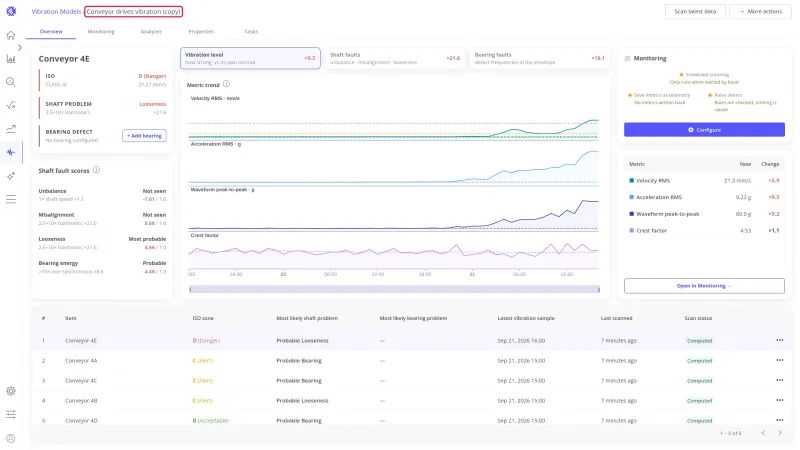800x450 pixels.
Task: Click the Add bearing button
Action: tap(144, 136)
